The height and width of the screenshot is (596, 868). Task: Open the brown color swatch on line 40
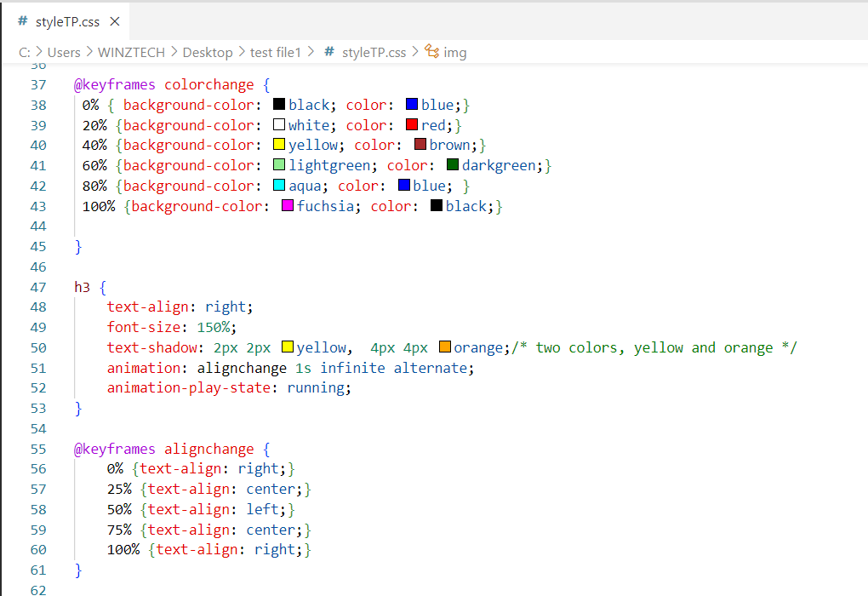point(420,145)
